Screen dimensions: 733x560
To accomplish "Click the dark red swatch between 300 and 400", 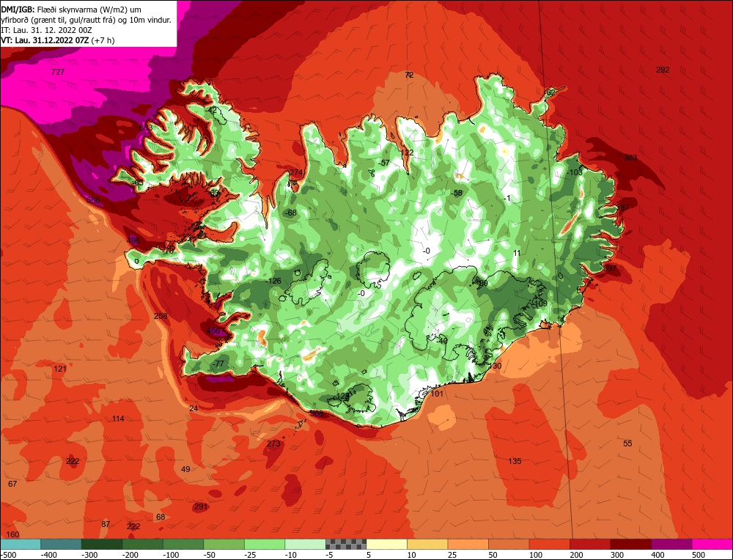I will coord(630,544).
